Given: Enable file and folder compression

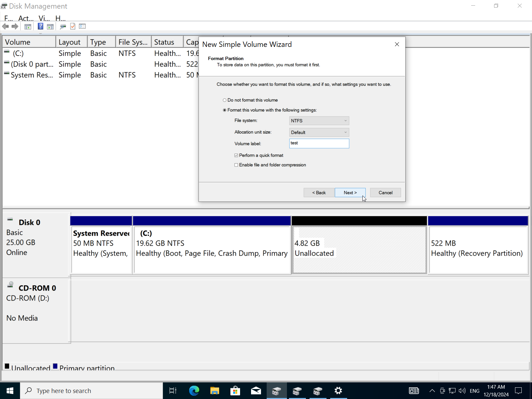Looking at the screenshot, I should (x=236, y=165).
